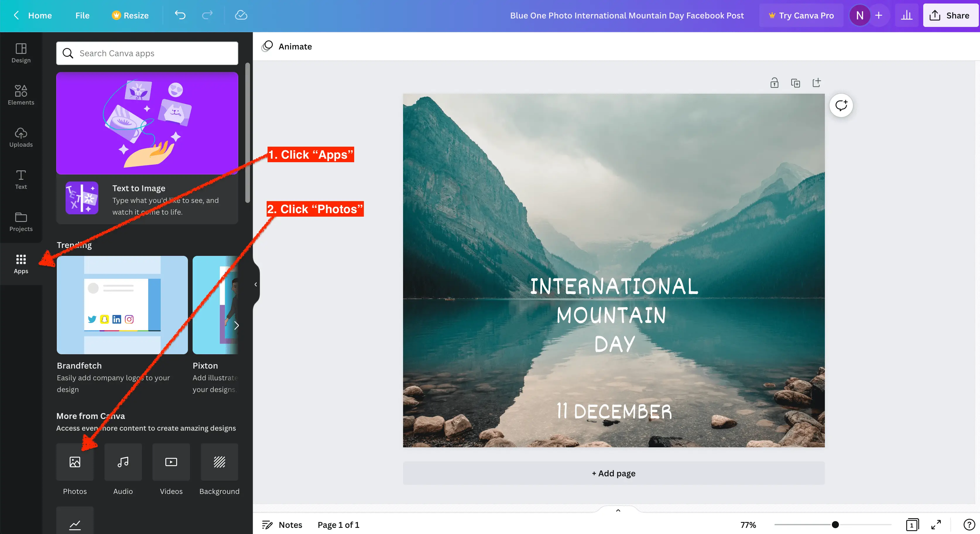The height and width of the screenshot is (534, 980).
Task: Duplicate the page using the copy icon
Action: (x=796, y=83)
